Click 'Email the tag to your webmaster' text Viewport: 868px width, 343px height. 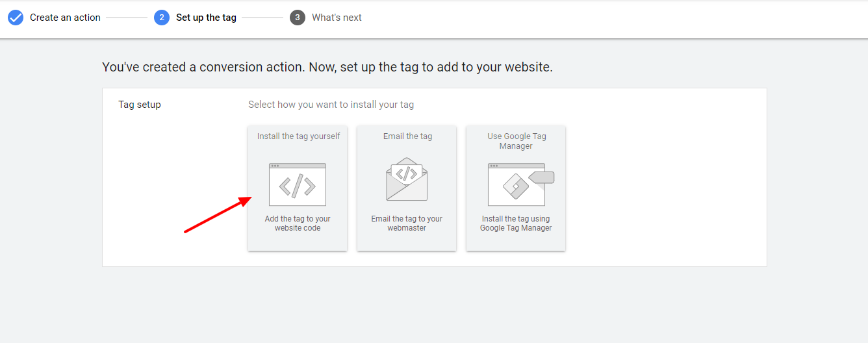(407, 223)
